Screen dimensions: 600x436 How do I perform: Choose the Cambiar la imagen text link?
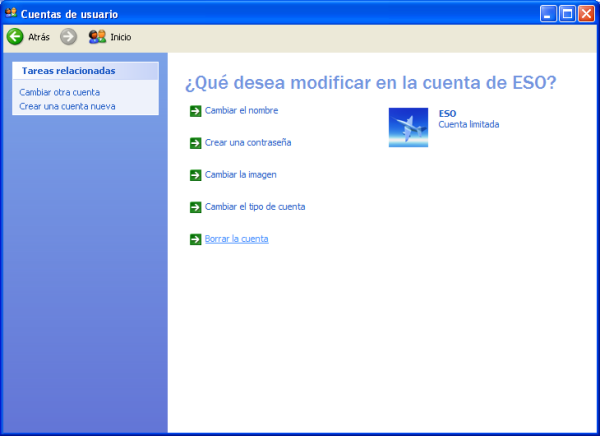(240, 174)
